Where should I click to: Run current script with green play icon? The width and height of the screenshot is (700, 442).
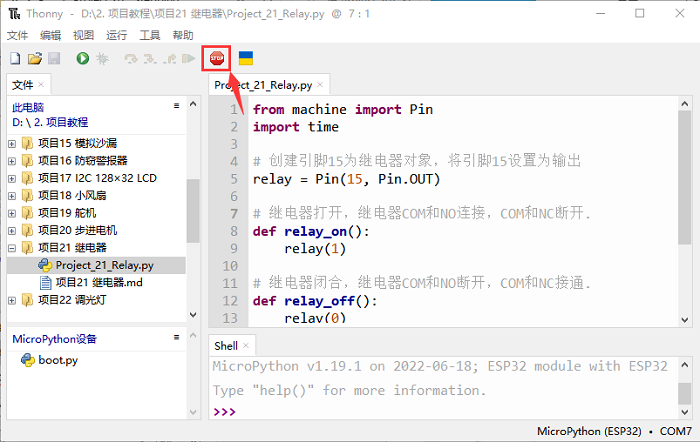[x=82, y=59]
